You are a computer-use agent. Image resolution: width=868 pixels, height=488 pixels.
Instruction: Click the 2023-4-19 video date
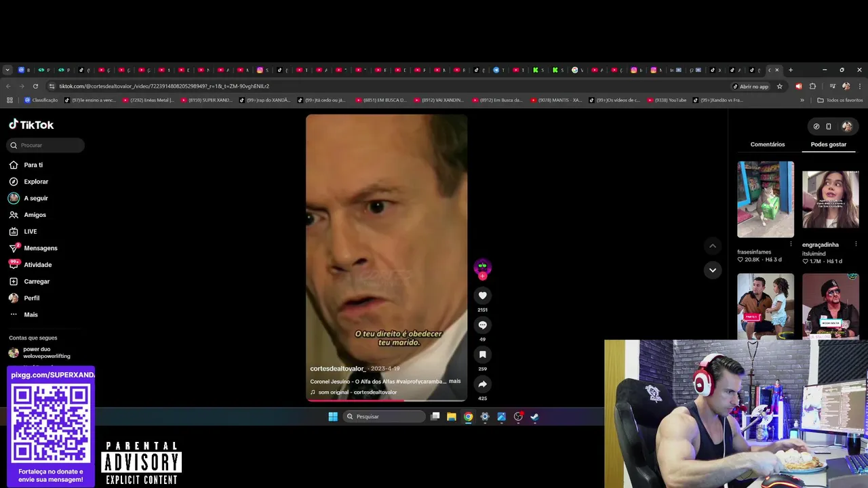(385, 369)
